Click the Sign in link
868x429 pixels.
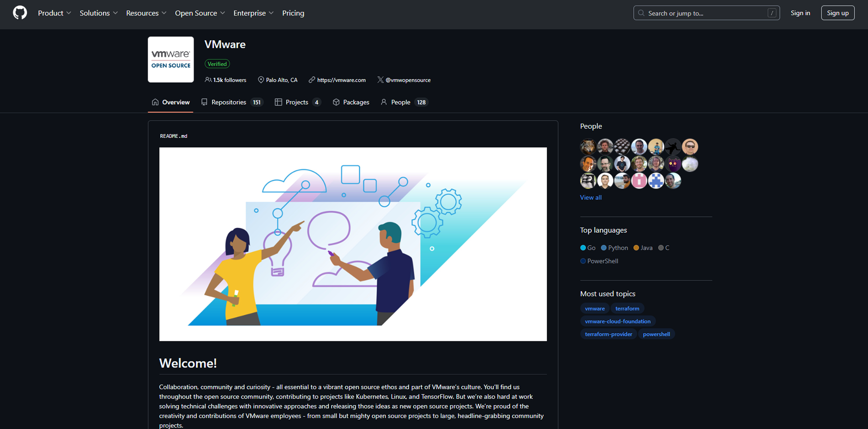pos(800,13)
